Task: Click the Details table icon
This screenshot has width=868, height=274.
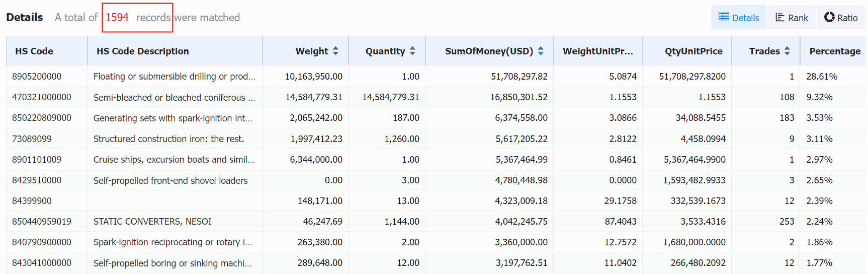Action: tap(724, 18)
